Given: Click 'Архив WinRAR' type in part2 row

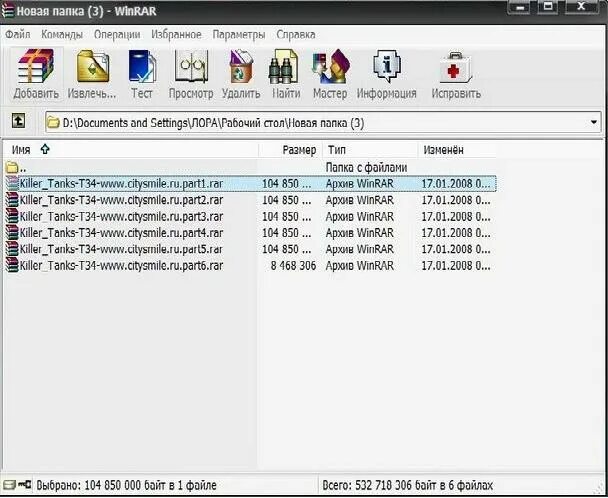Looking at the screenshot, I should click(x=359, y=200).
